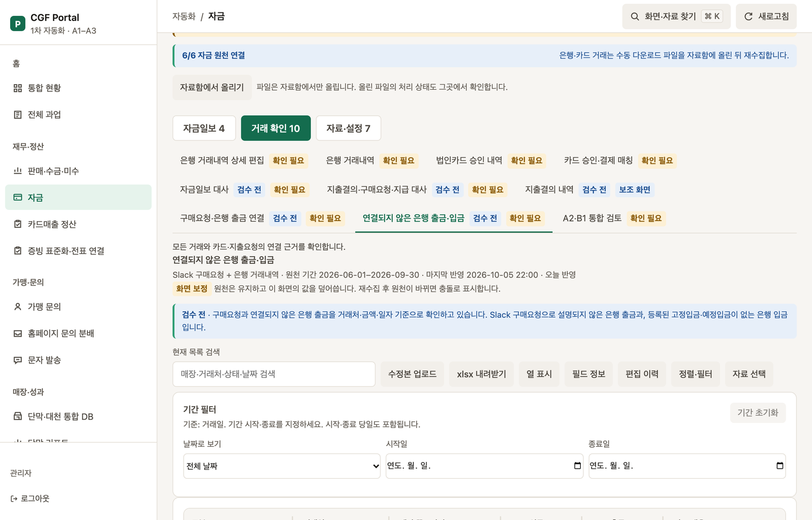Open the 날짜로 보기 dropdown

(282, 466)
